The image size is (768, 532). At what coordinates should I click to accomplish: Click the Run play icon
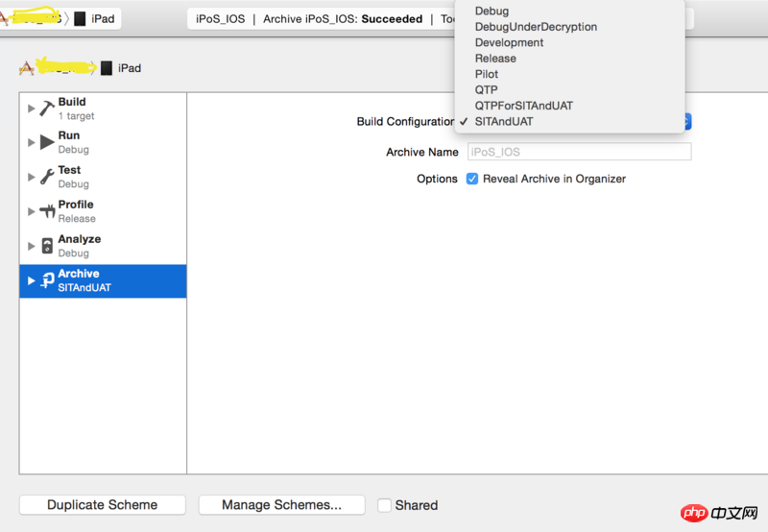pyautogui.click(x=47, y=142)
